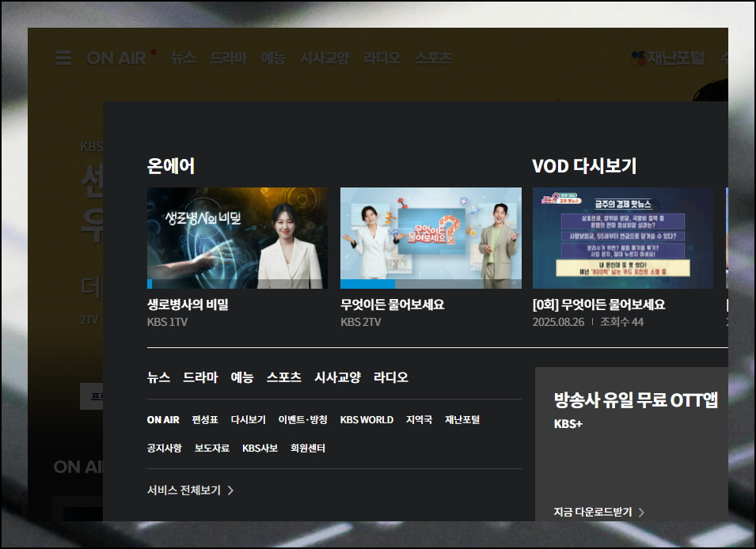Viewport: 756px width, 549px height.
Task: Click ON AIR in panel link row
Action: pos(163,420)
